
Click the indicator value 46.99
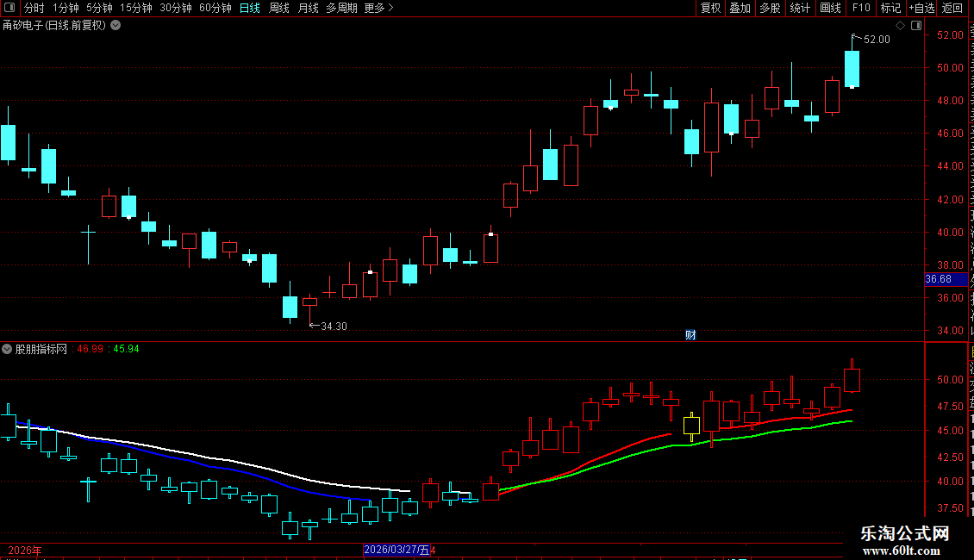[90, 349]
